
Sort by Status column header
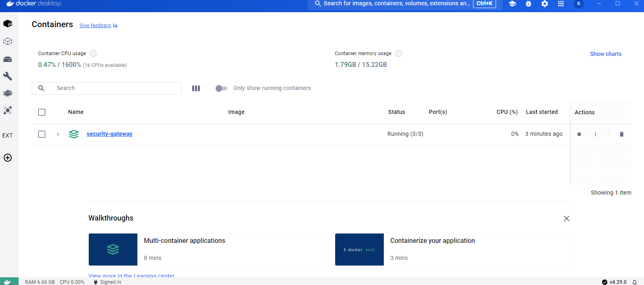(x=396, y=112)
